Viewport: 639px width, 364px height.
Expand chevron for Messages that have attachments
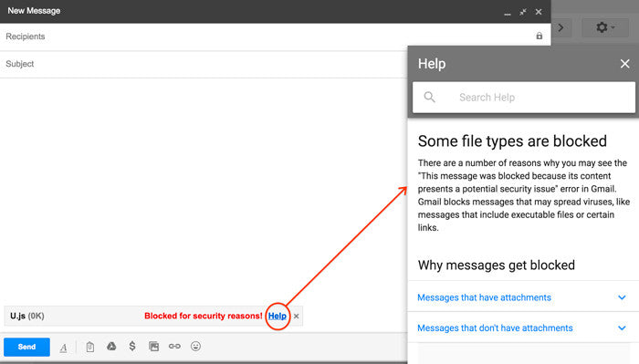(622, 297)
